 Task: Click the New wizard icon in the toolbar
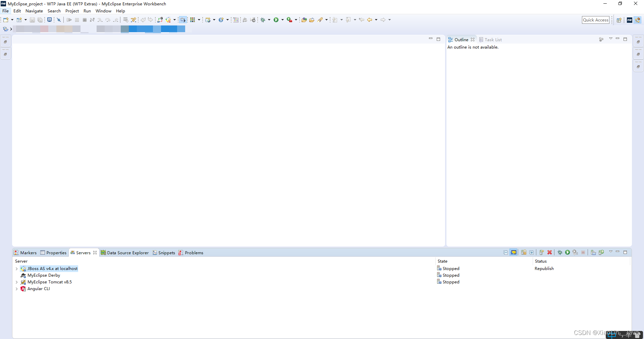[6, 20]
